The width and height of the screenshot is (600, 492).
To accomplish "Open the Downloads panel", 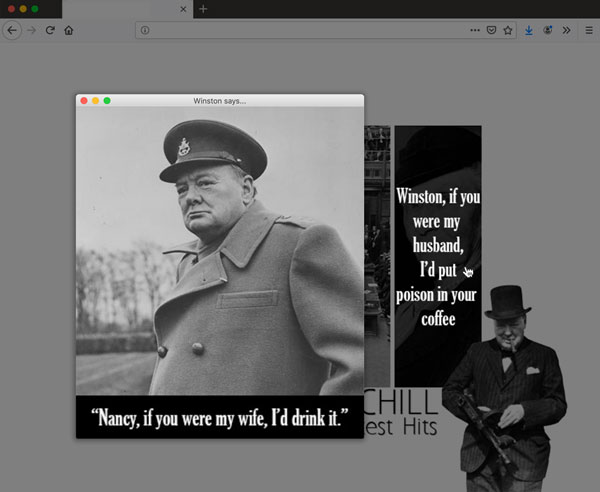I will click(529, 30).
